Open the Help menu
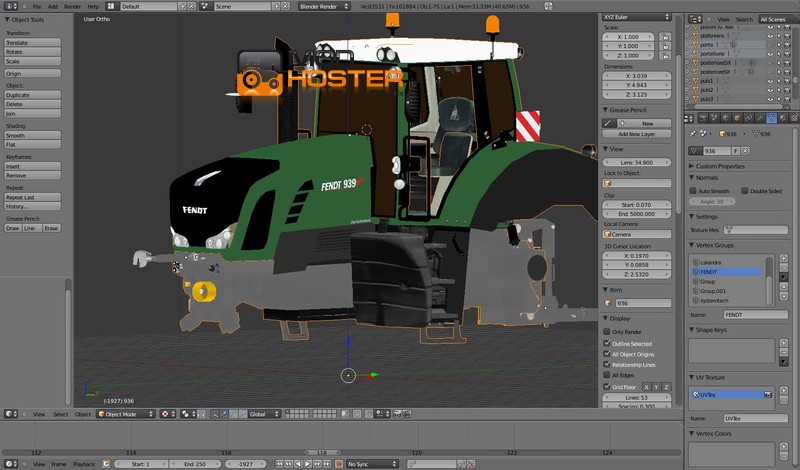The image size is (800, 470). pos(93,7)
